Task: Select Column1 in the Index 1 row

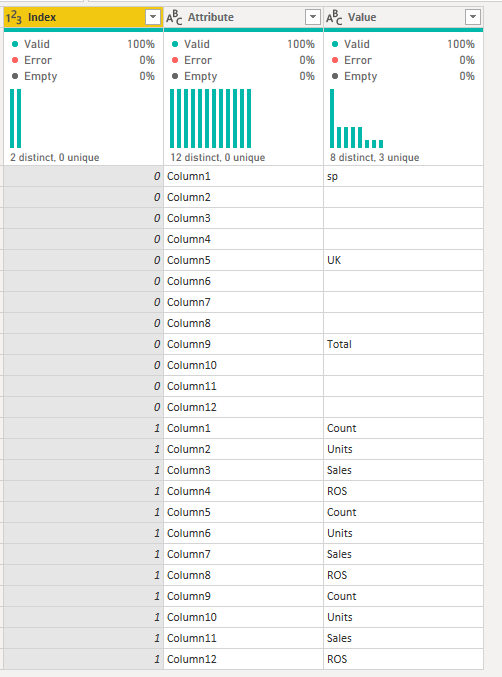Action: 243,428
